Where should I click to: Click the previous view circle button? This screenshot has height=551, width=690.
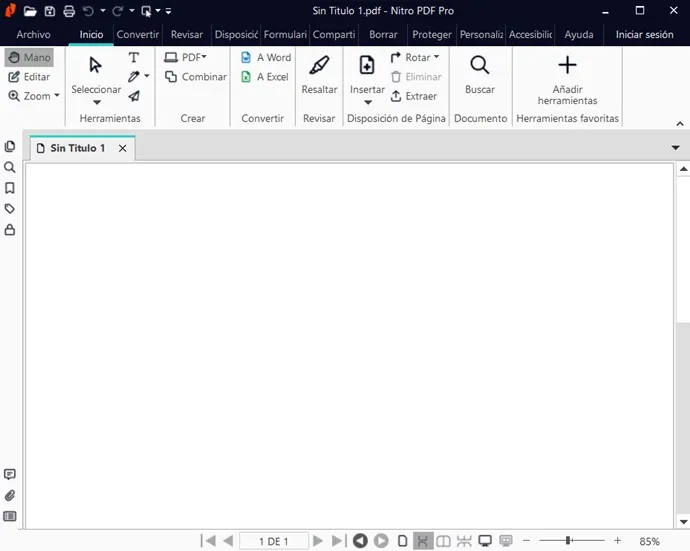[360, 540]
